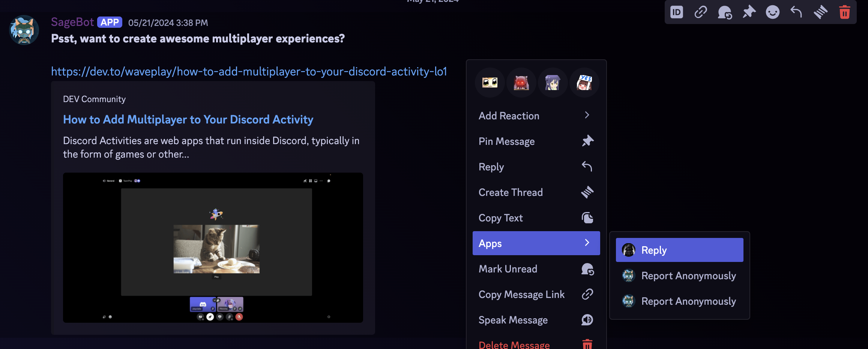This screenshot has height=349, width=868.
Task: Select Speak Message menu entry
Action: click(x=536, y=320)
